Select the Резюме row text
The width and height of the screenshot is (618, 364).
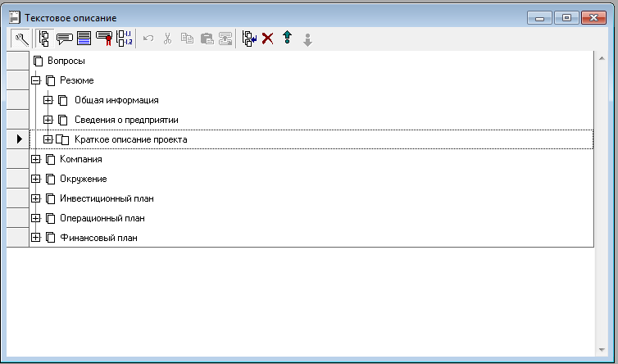(x=77, y=80)
